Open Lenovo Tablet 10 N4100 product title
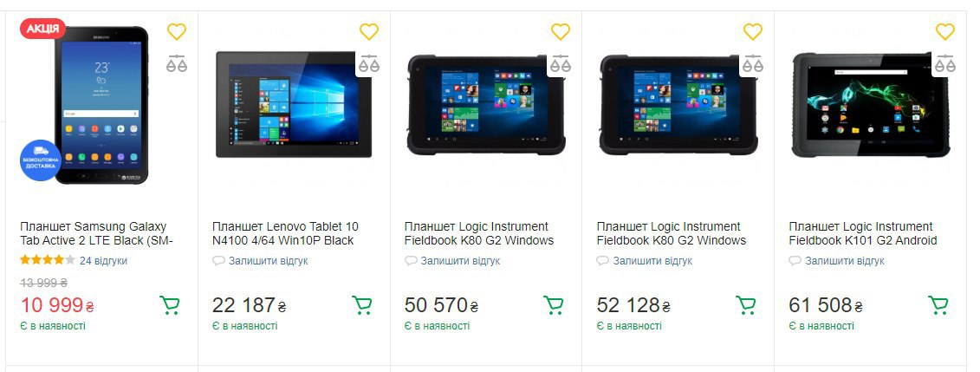The width and height of the screenshot is (980, 372). 285,233
